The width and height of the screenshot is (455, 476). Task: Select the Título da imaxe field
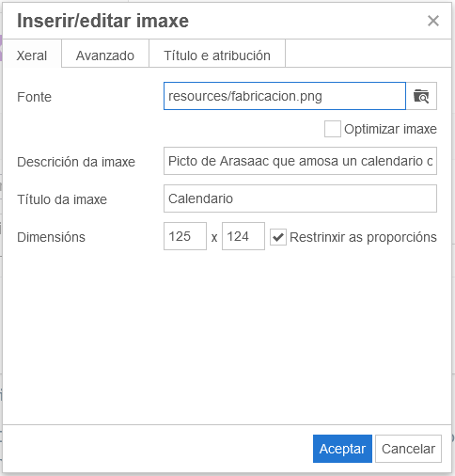(x=300, y=198)
